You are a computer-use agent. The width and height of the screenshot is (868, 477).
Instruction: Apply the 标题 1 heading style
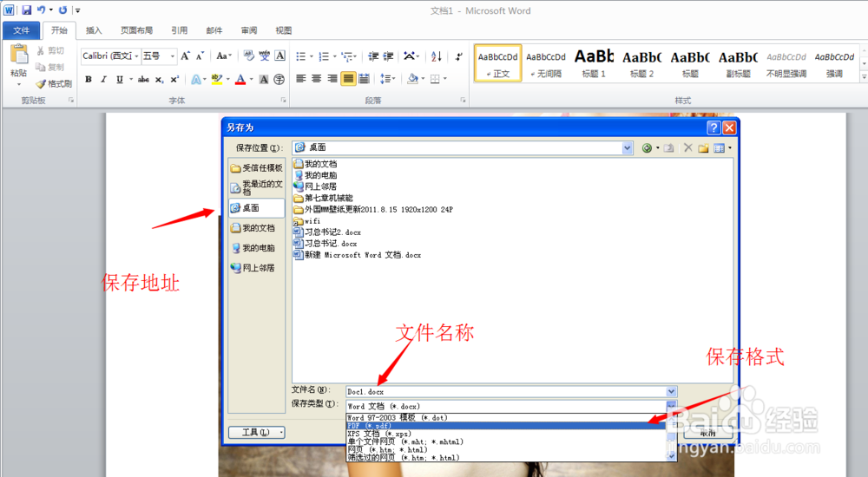(594, 63)
